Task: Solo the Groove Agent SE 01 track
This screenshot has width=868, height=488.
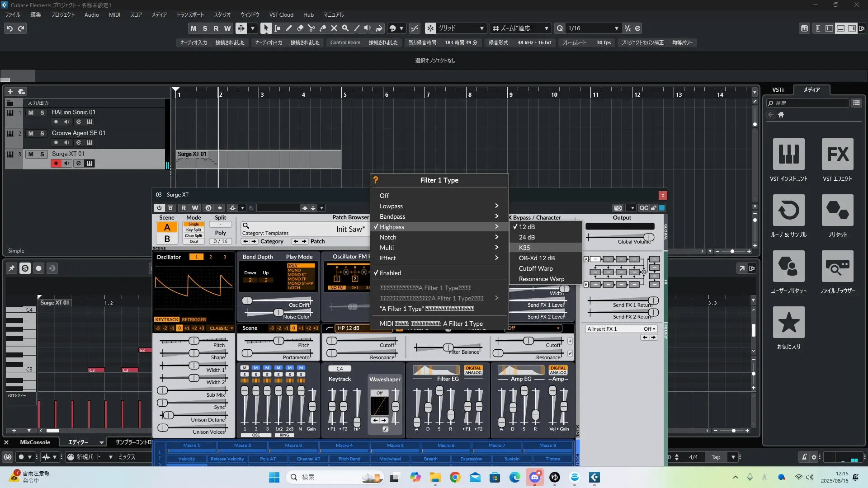Action: click(42, 133)
